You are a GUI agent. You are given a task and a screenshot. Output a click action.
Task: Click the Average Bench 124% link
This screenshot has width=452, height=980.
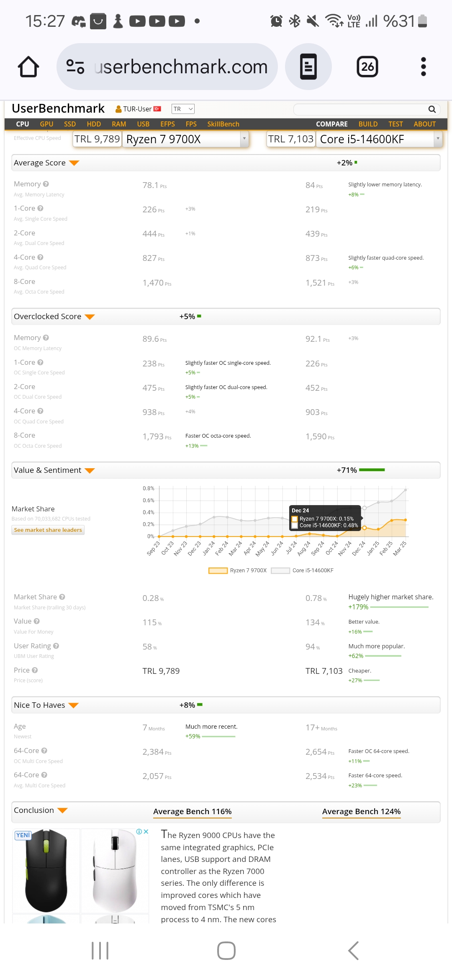362,812
